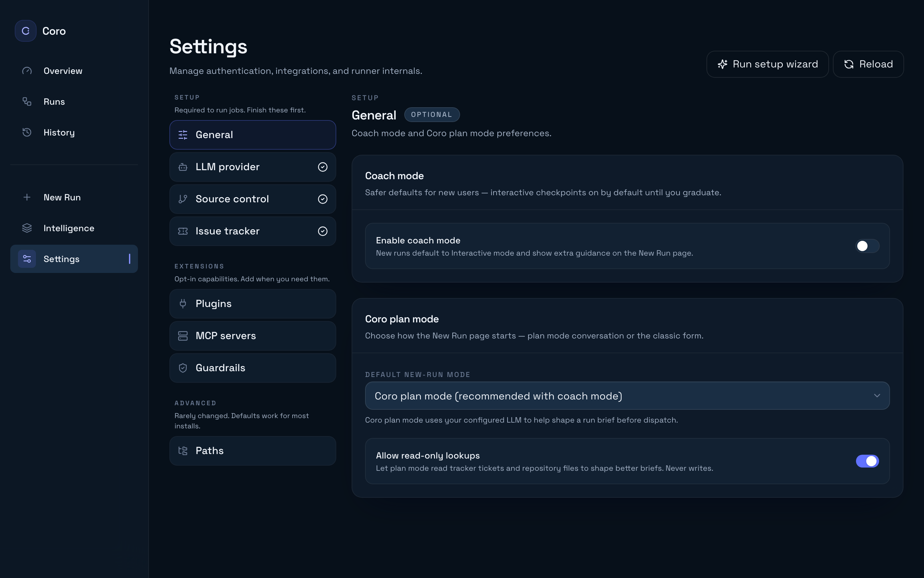Click the dropdown chevron for new-run mode
The width and height of the screenshot is (924, 578).
click(877, 396)
